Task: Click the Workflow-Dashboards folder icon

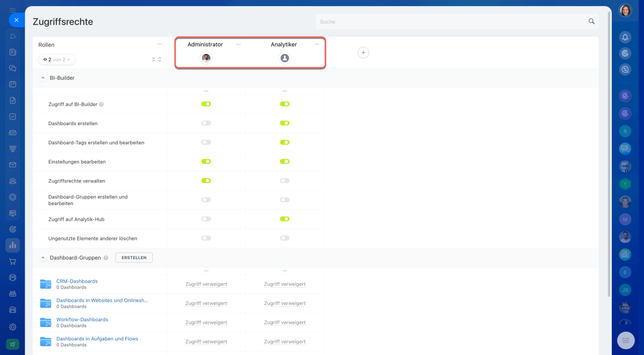Action: click(46, 322)
